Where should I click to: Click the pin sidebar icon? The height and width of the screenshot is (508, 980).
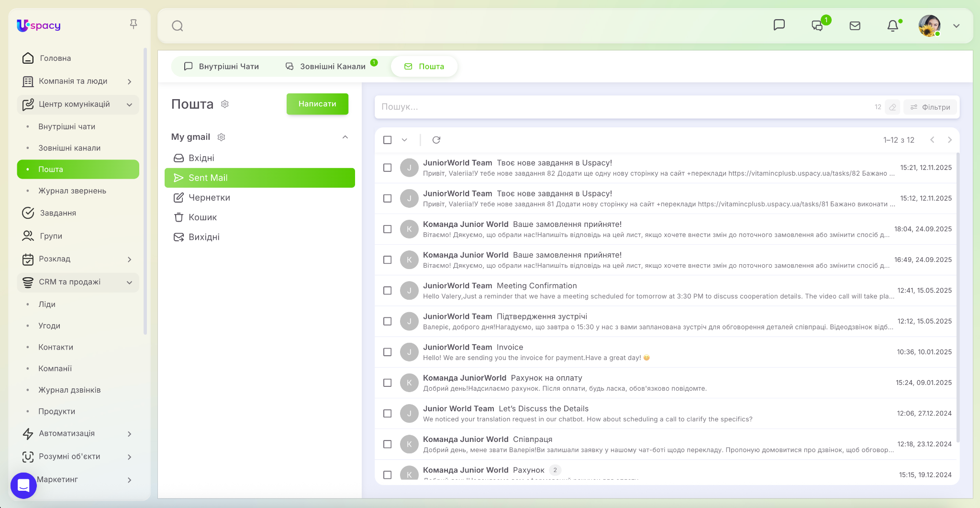134,24
